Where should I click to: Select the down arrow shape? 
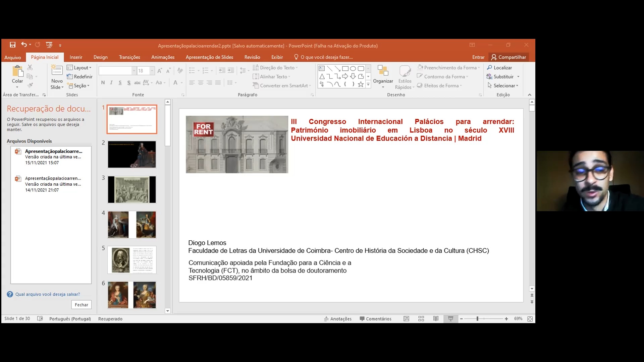click(x=353, y=76)
